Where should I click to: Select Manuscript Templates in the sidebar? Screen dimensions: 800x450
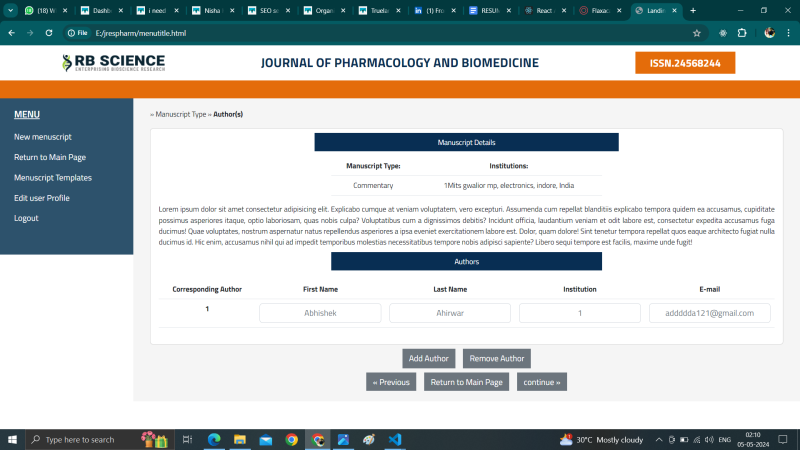pyautogui.click(x=52, y=177)
